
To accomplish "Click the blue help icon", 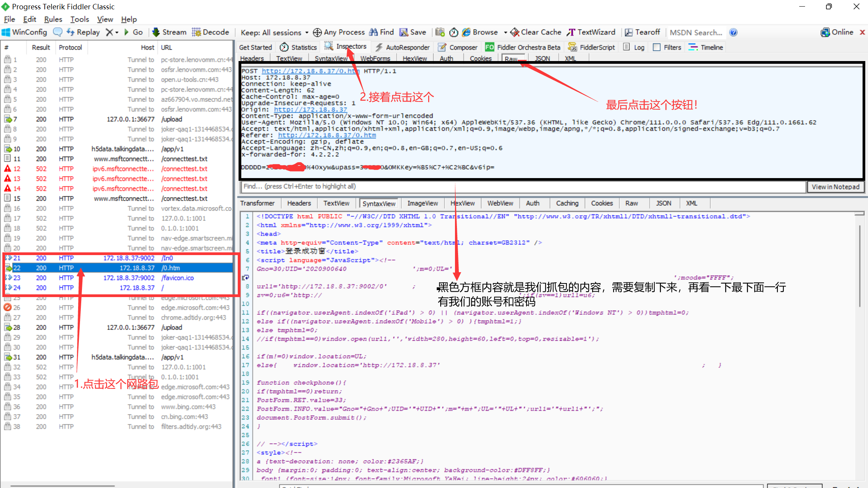I will [733, 32].
